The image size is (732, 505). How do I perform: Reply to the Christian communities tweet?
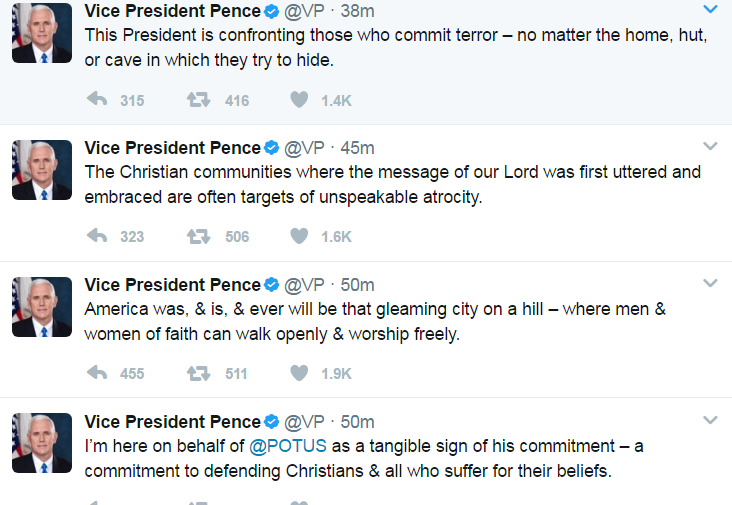pos(97,236)
